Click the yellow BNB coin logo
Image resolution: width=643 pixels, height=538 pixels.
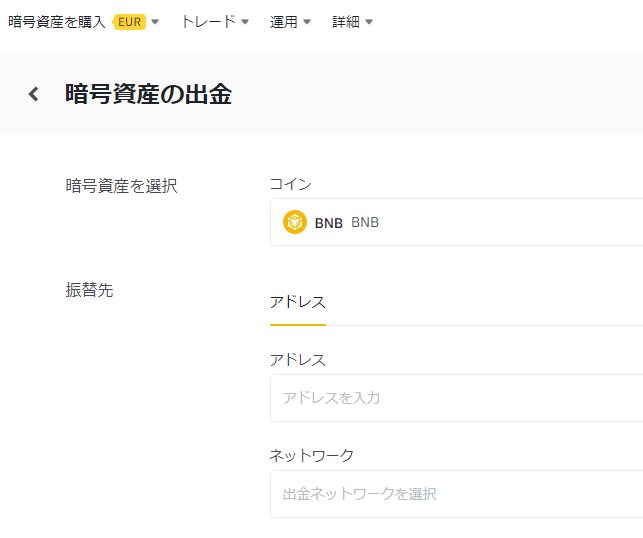(294, 222)
